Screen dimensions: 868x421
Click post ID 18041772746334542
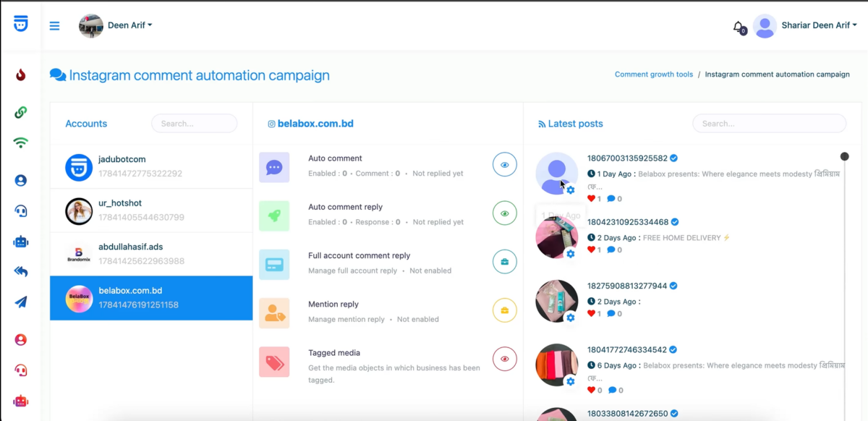pyautogui.click(x=627, y=349)
